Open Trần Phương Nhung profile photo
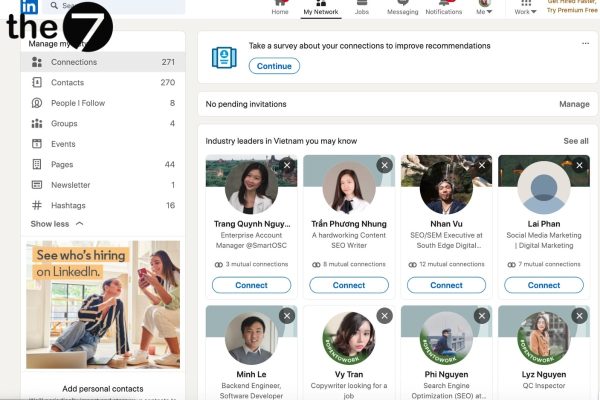This screenshot has width=600, height=400. [x=349, y=188]
